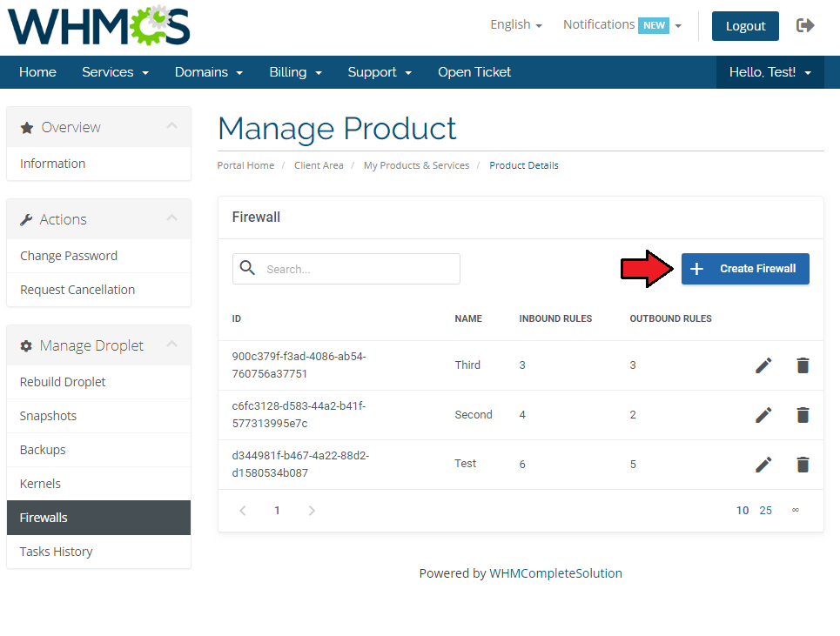Collapse the Manage Droplet panel chevron
This screenshot has height=636, width=840.
coord(171,345)
